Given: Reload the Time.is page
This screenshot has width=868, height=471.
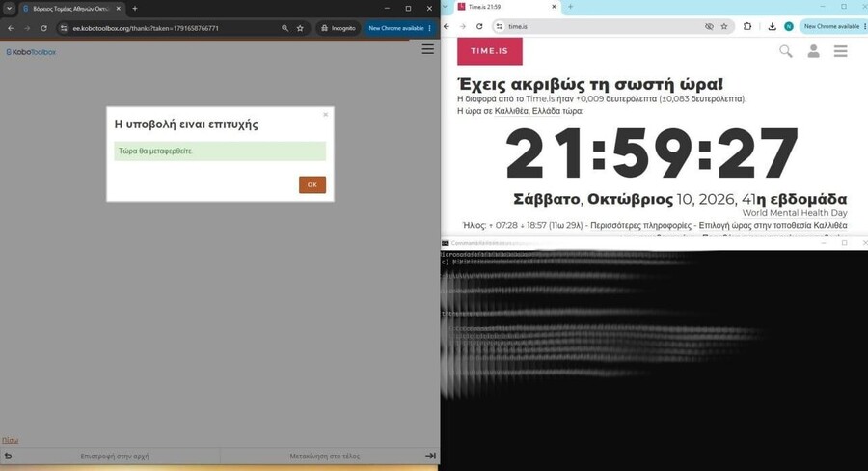Looking at the screenshot, I should (x=479, y=26).
